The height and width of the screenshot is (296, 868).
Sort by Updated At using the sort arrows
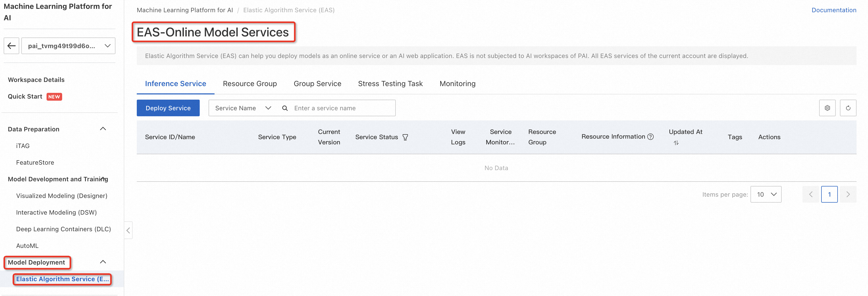click(x=676, y=143)
